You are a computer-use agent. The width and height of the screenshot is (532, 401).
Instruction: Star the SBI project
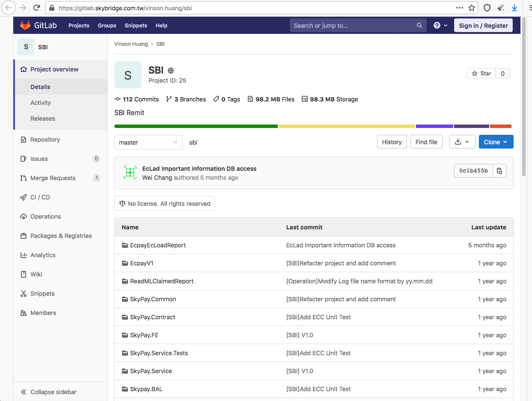pyautogui.click(x=481, y=74)
